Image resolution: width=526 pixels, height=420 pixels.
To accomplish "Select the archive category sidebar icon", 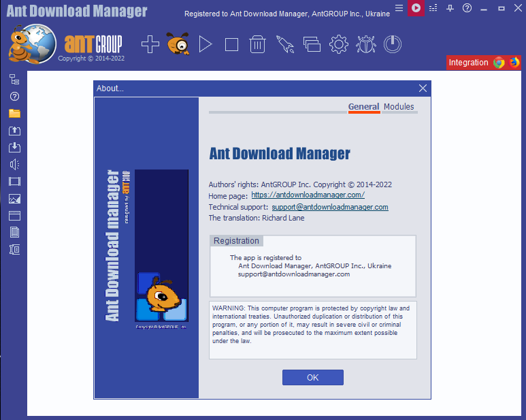I will click(14, 249).
